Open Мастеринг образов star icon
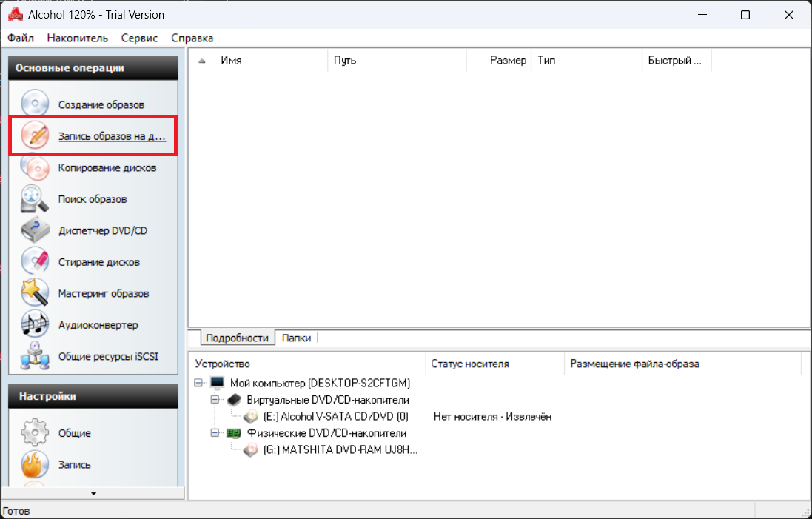Screen dimensions: 812x519 [x=35, y=293]
